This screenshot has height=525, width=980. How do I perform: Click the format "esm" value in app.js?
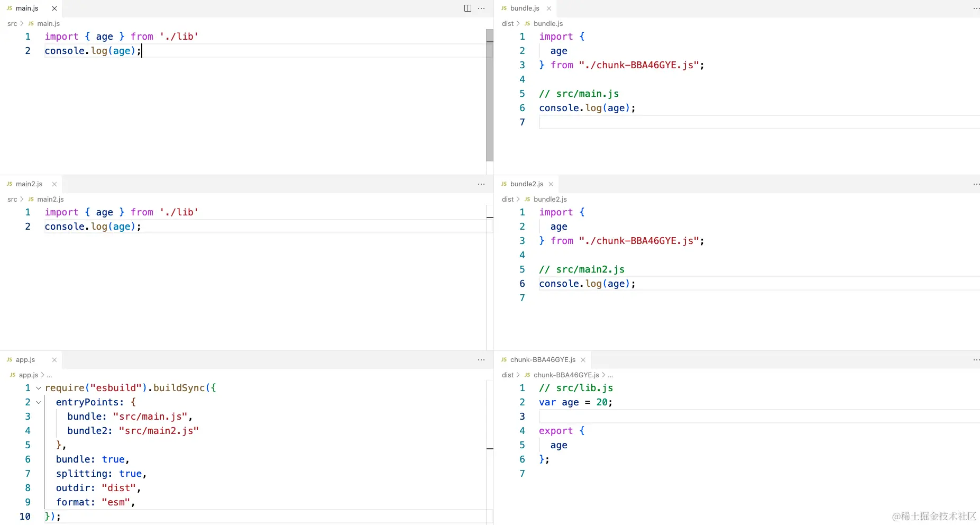pos(116,502)
